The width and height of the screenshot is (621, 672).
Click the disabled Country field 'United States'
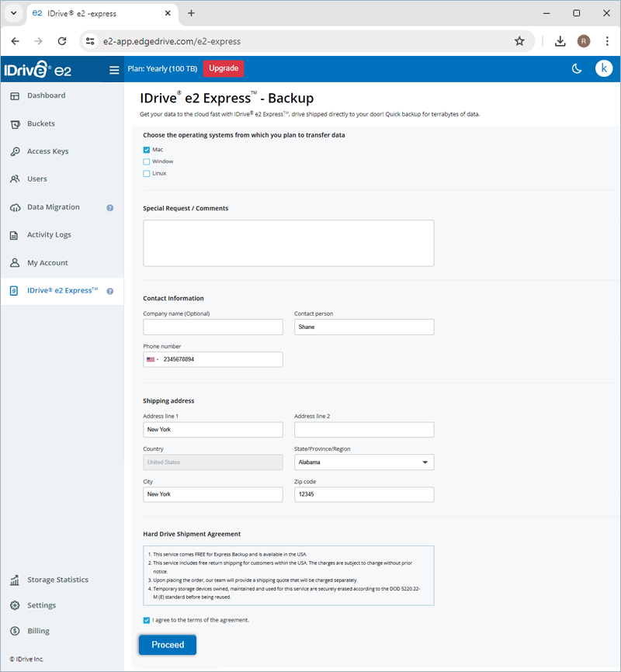(x=213, y=462)
